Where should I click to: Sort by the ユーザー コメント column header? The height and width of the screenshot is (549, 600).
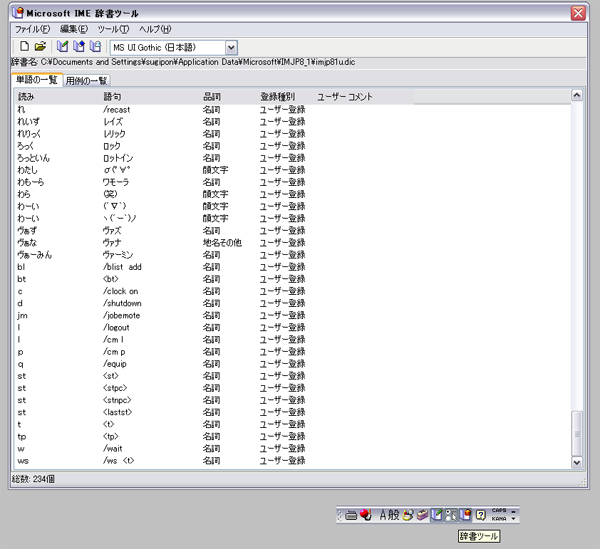click(364, 97)
